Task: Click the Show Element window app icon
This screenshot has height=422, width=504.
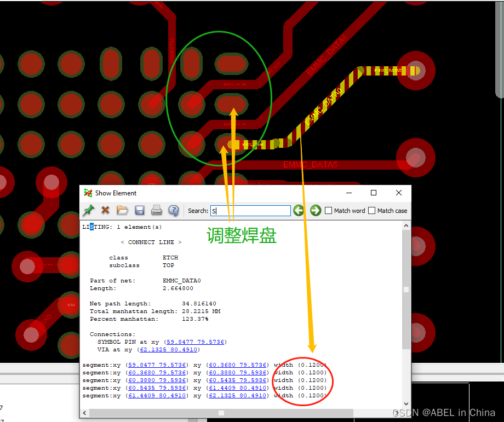Action: [x=88, y=193]
